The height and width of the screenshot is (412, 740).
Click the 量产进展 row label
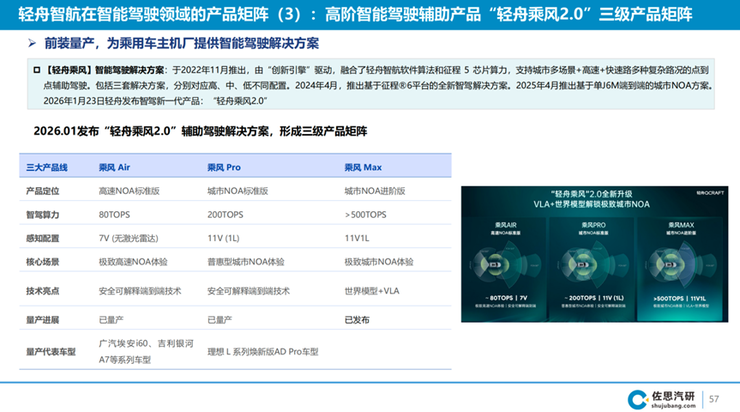tap(42, 320)
